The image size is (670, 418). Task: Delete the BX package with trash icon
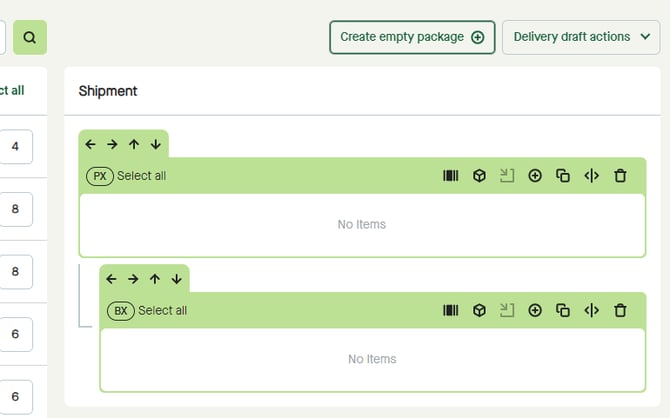tap(620, 311)
